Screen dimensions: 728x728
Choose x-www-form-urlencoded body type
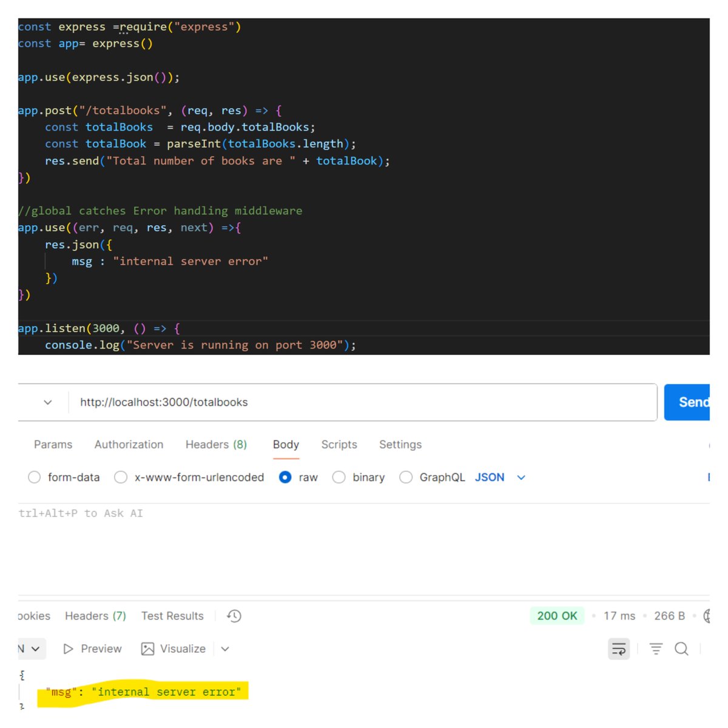click(x=121, y=477)
